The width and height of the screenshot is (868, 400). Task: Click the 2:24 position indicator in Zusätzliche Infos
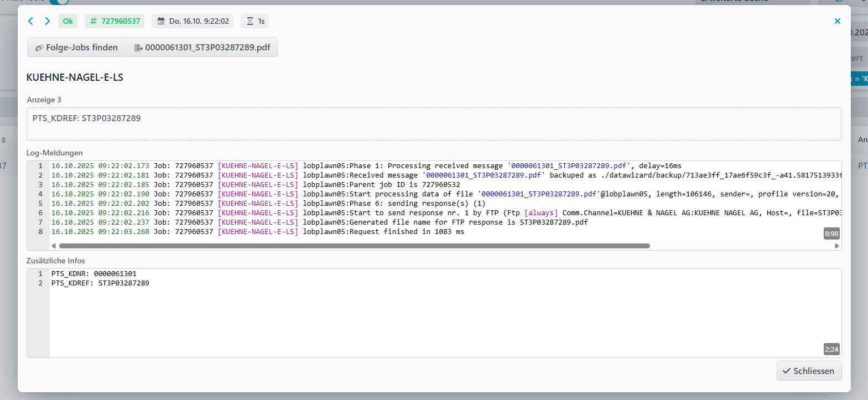[x=831, y=349]
